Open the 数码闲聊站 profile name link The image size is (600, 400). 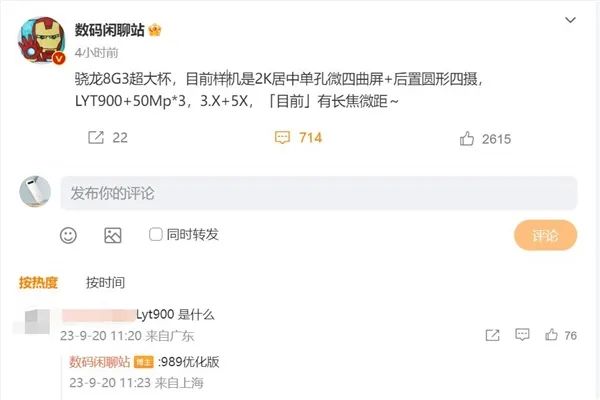(x=109, y=30)
